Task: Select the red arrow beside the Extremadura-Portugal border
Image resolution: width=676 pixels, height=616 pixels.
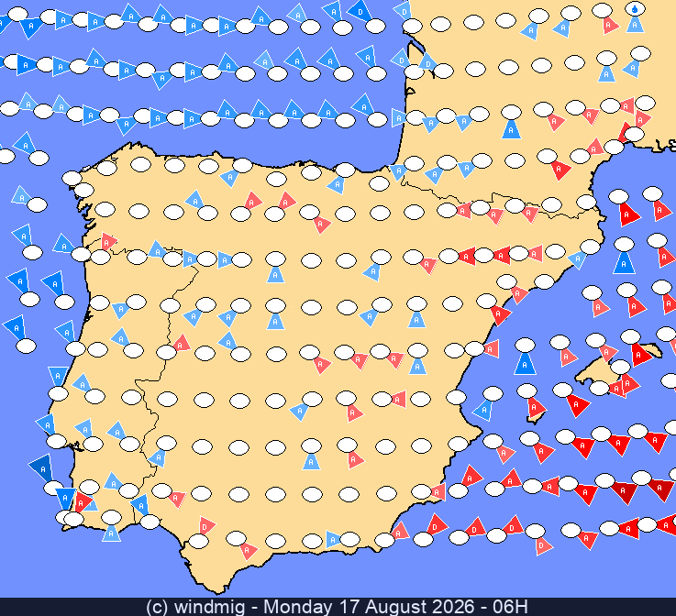Action: click(182, 343)
